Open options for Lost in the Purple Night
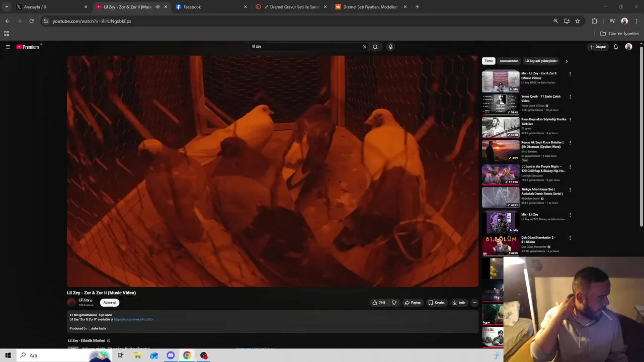 (570, 167)
